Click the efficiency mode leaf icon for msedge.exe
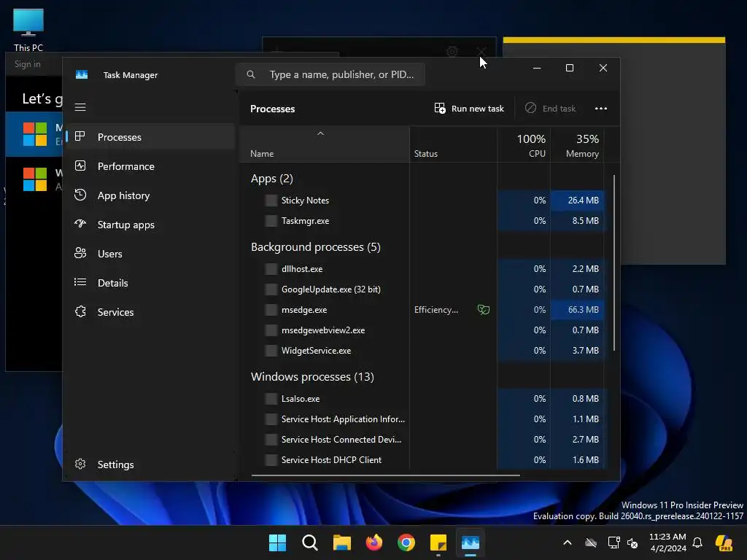 (x=483, y=309)
